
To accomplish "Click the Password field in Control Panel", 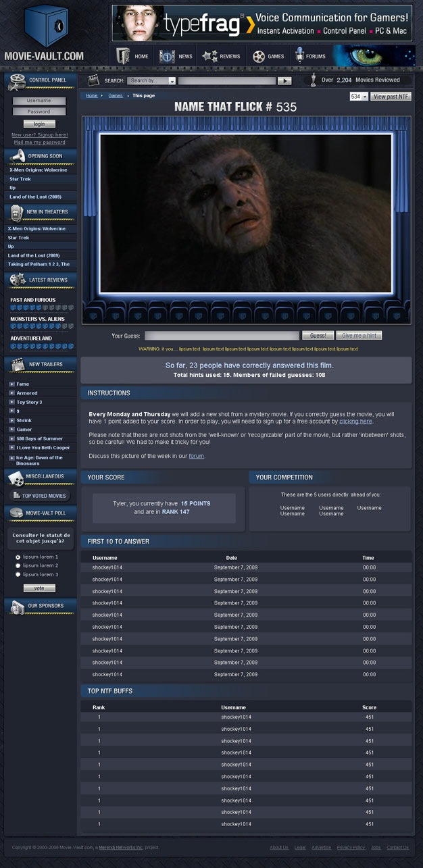I will (39, 111).
